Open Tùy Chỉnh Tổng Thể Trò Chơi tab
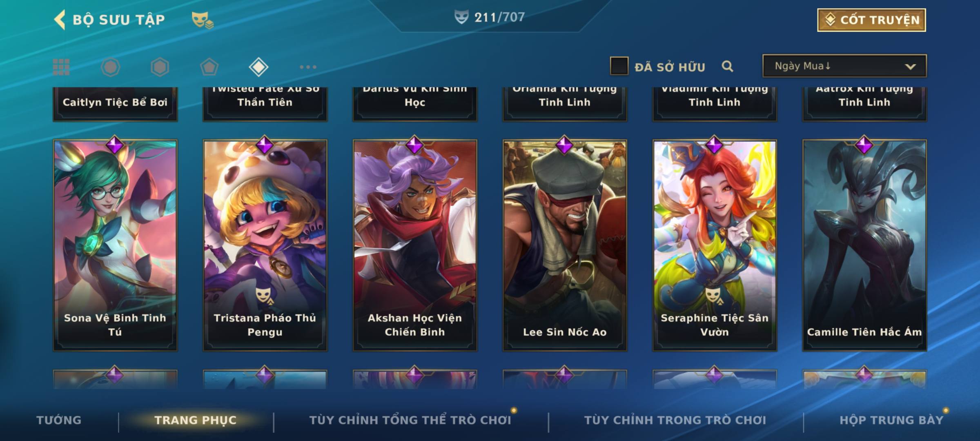Viewport: 980px width, 441px height. click(410, 420)
